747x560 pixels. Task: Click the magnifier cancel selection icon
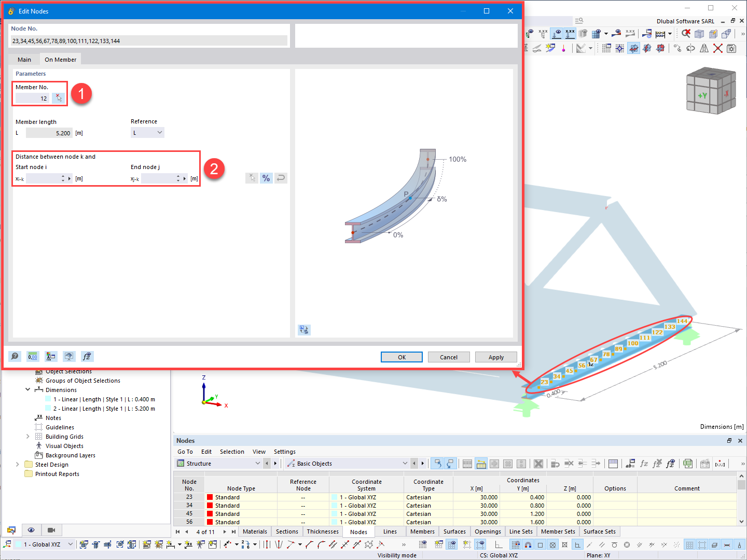click(686, 34)
